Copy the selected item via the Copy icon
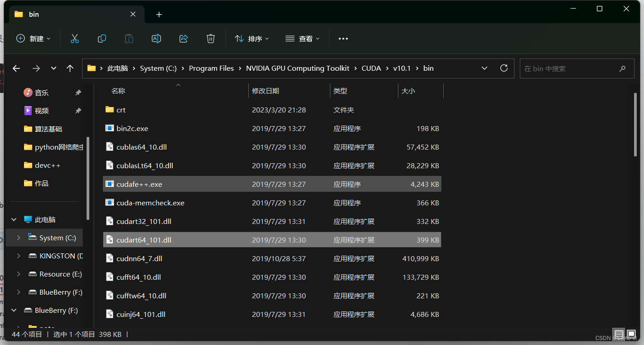This screenshot has height=345, width=644. click(102, 39)
